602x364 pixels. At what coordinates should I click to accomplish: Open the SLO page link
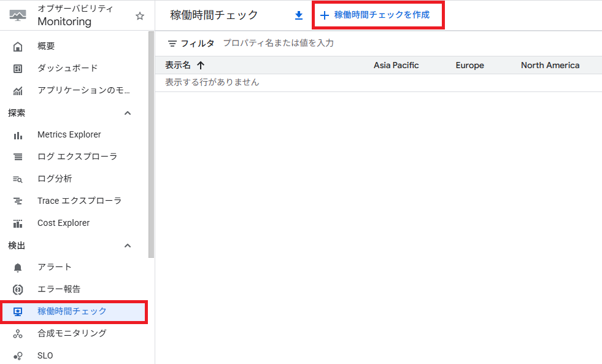[x=45, y=355]
